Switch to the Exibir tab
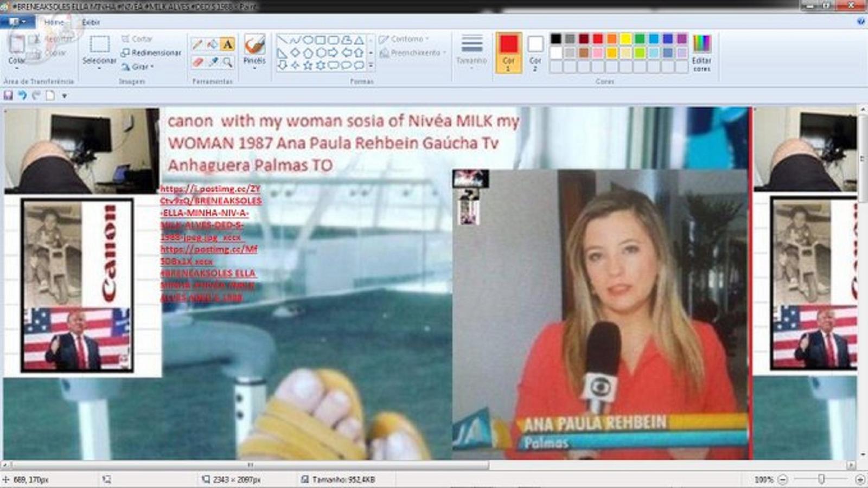 tap(91, 22)
